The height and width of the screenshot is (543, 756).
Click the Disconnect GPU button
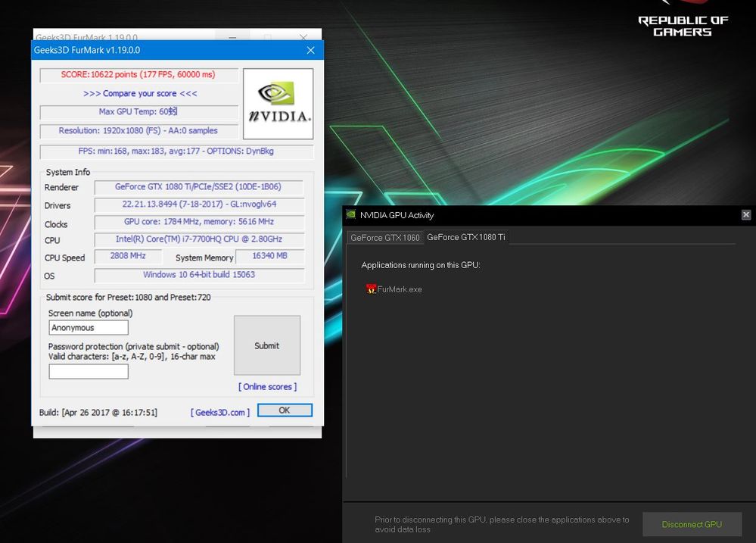coord(692,524)
